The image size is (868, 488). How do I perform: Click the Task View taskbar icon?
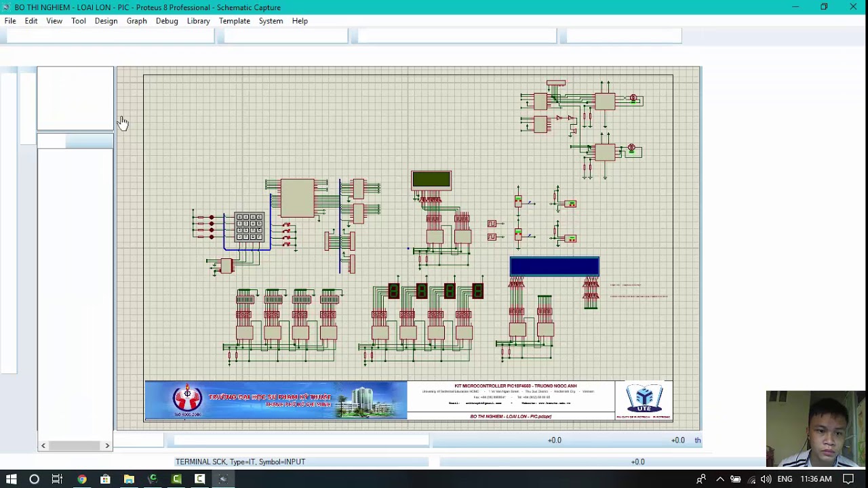pos(57,479)
